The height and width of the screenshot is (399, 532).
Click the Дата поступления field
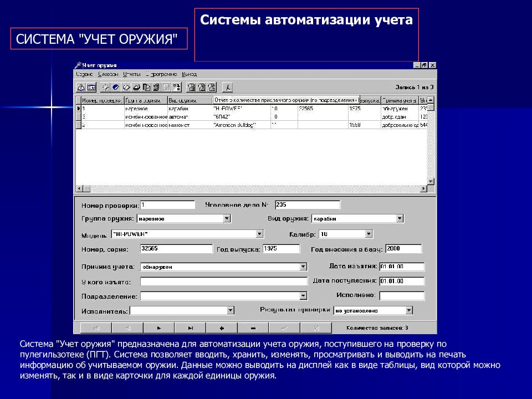point(402,282)
